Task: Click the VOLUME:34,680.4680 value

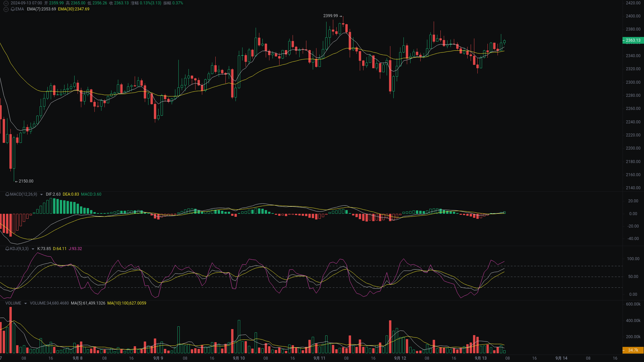Action: (x=49, y=303)
